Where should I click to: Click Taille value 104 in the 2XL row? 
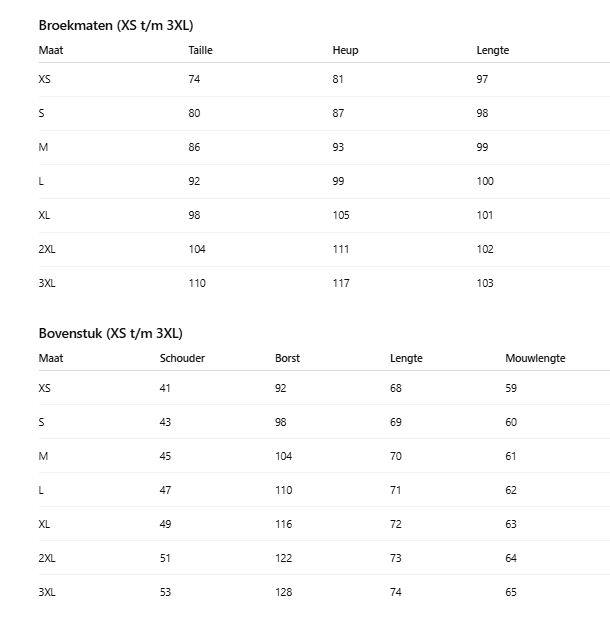pos(196,249)
